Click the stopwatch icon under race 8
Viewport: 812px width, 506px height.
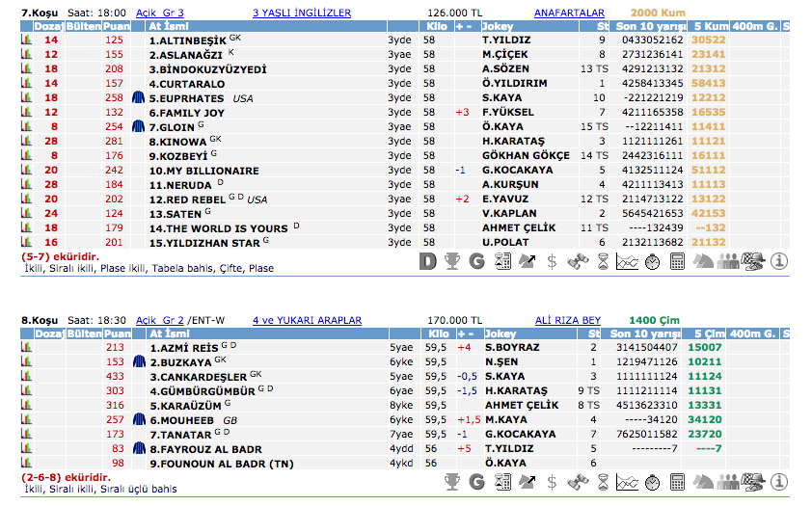pyautogui.click(x=652, y=480)
